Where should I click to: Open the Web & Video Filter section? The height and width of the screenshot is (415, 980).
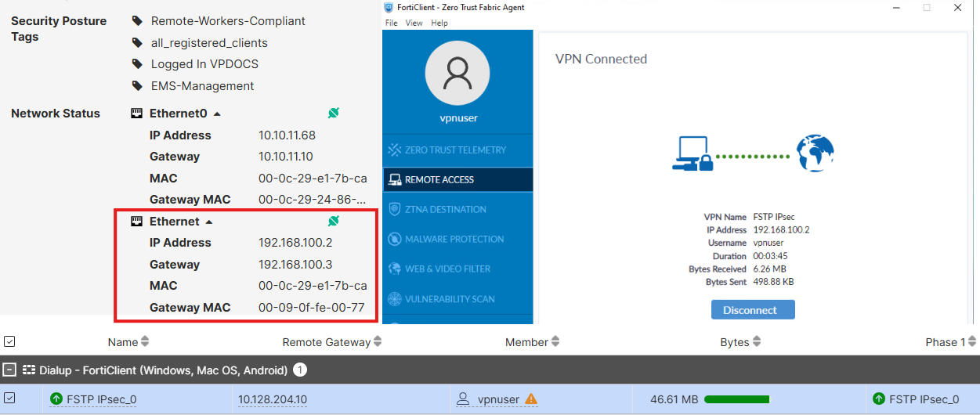pyautogui.click(x=457, y=269)
